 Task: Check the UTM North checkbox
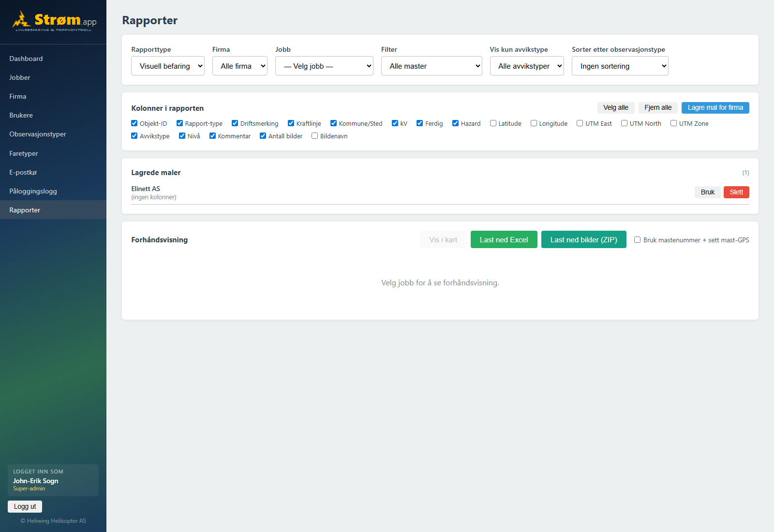pos(624,123)
